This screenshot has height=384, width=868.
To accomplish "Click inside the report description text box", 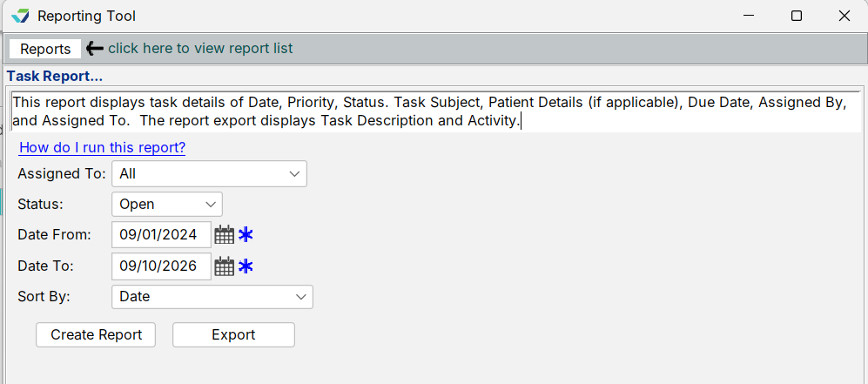I will [x=435, y=111].
